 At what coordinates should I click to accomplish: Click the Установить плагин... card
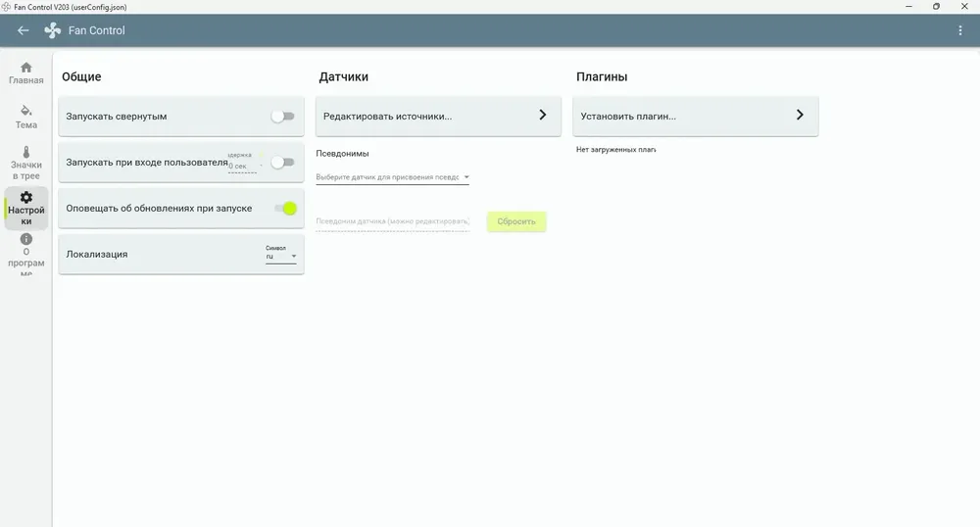pyautogui.click(x=695, y=117)
